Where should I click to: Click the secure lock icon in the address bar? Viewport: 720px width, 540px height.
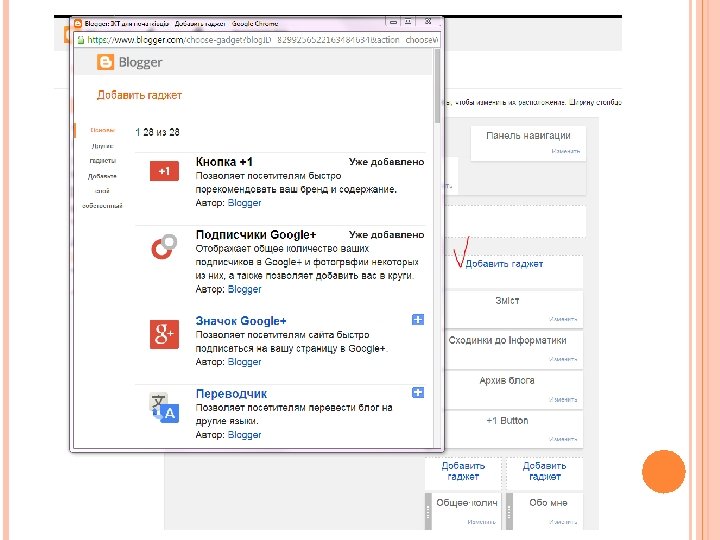pos(81,40)
